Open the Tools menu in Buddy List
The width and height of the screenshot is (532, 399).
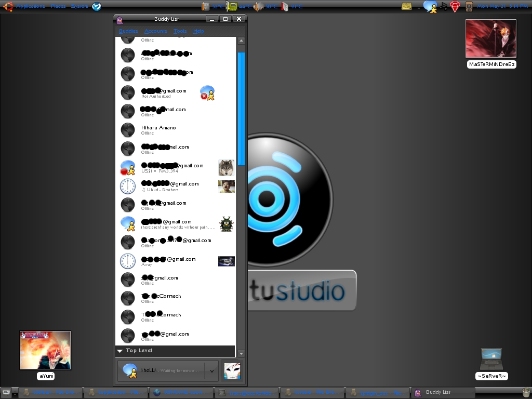pyautogui.click(x=180, y=31)
